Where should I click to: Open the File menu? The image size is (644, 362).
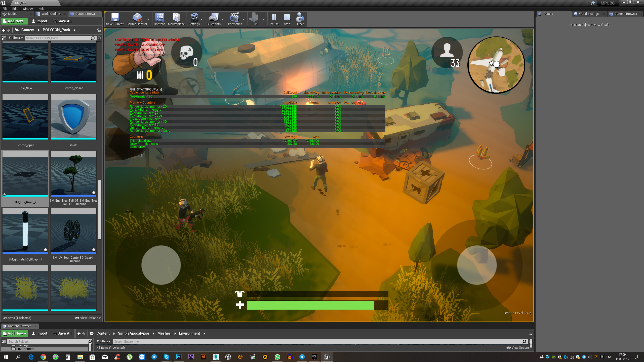5,9
